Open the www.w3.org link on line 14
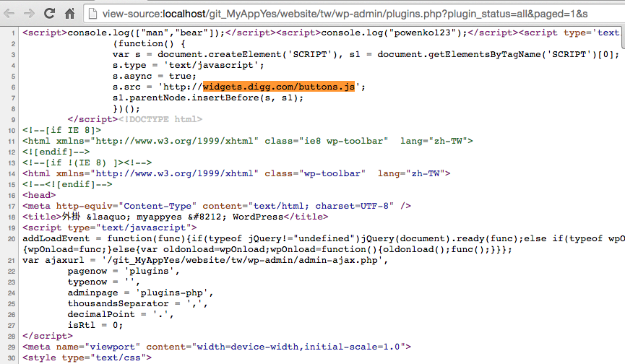 click(x=175, y=173)
